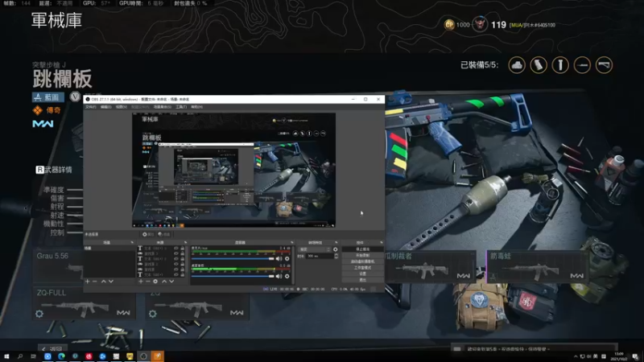Open the 文件(F) menu in OBS
The height and width of the screenshot is (362, 644).
click(90, 107)
